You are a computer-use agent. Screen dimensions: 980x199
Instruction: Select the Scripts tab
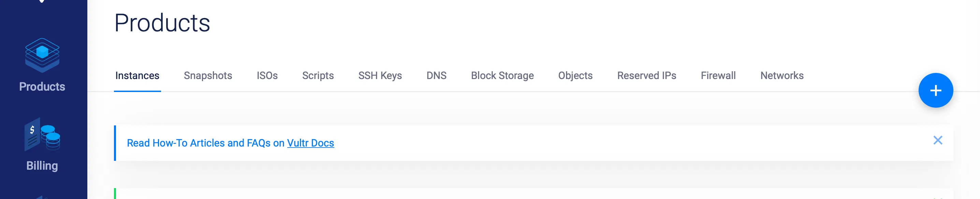click(x=318, y=76)
